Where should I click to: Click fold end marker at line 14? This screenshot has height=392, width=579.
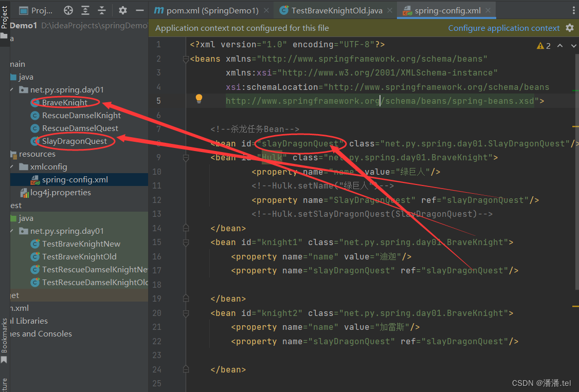[186, 228]
